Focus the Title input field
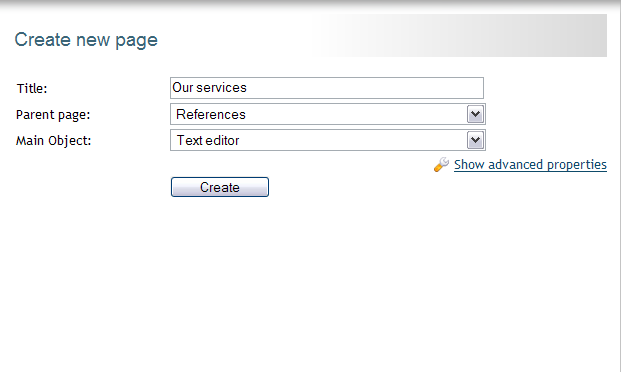621x372 pixels. tap(327, 88)
